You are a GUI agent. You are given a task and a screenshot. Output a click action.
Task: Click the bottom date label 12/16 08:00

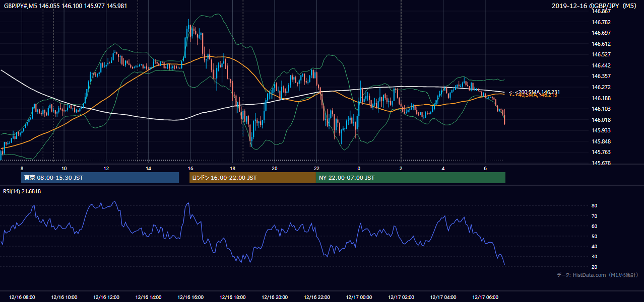pyautogui.click(x=22, y=297)
